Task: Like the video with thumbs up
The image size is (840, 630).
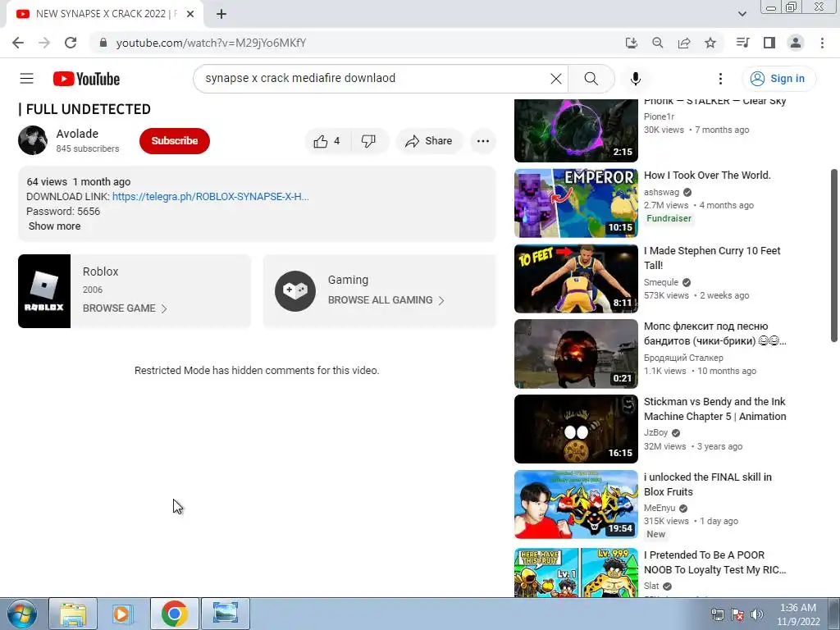Action: point(327,141)
